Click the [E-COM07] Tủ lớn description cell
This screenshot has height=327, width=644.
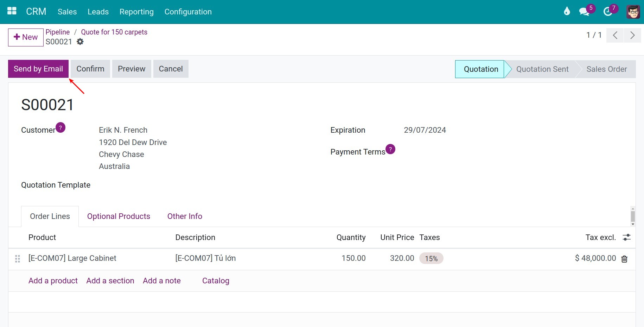pos(206,258)
